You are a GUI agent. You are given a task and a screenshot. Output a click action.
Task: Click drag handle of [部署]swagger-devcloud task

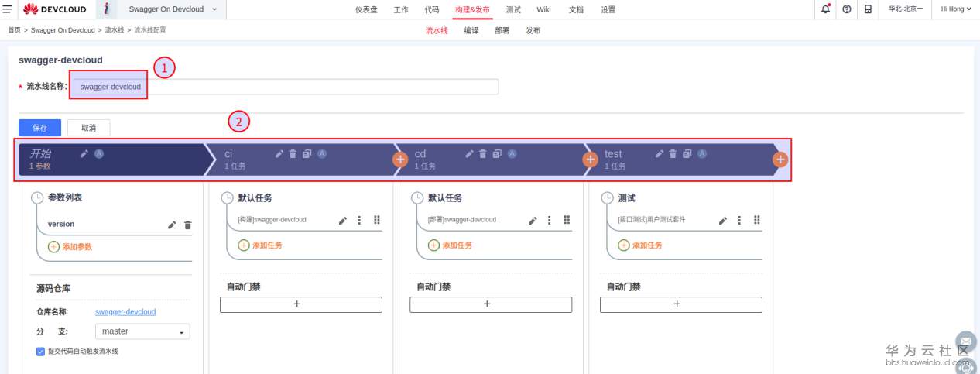567,220
